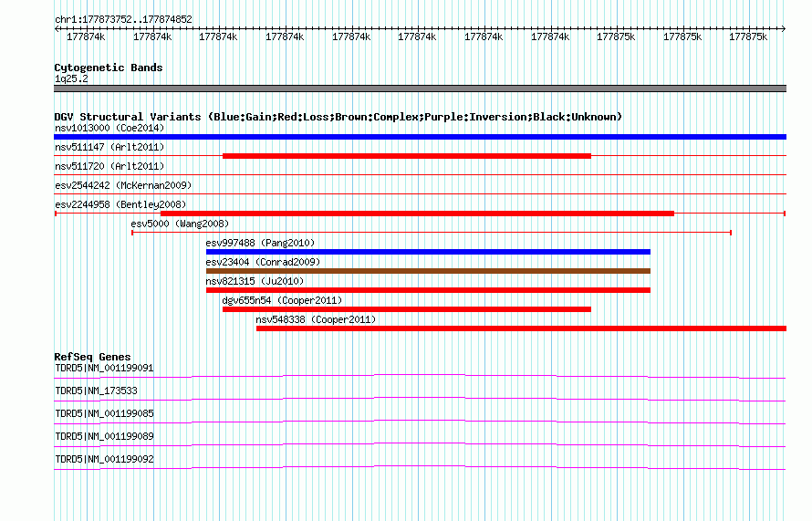
Task: Click the esv2244958 (Bentley2008) label
Action: [x=120, y=204]
